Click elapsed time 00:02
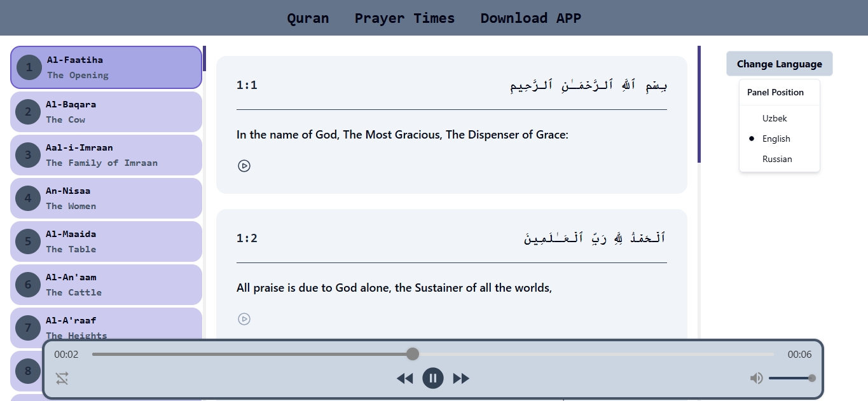Screen dimensions: 868x401 click(66, 355)
